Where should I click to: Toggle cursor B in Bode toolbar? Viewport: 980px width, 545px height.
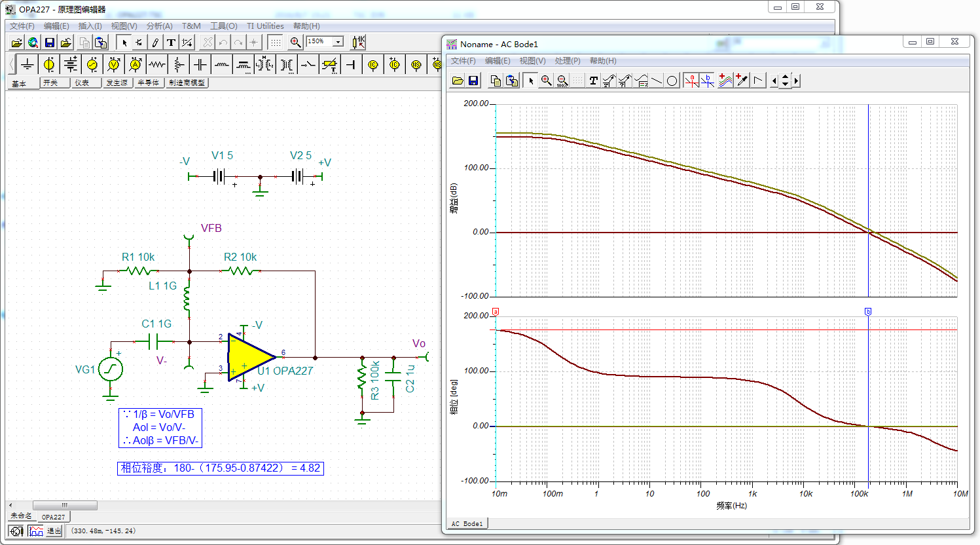tap(708, 81)
